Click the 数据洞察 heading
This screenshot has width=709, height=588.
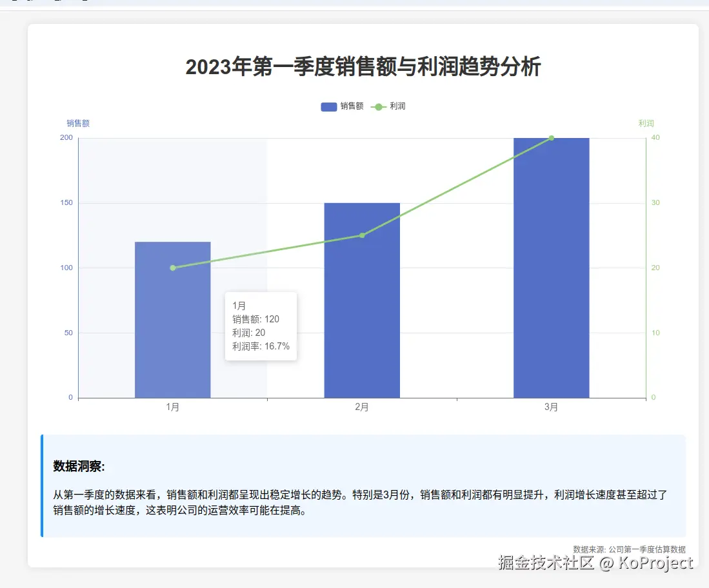click(x=79, y=466)
